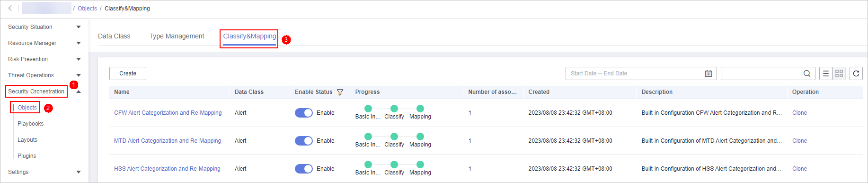Image resolution: width=868 pixels, height=183 pixels.
Task: Switch to the Data Class tab
Action: point(114,36)
